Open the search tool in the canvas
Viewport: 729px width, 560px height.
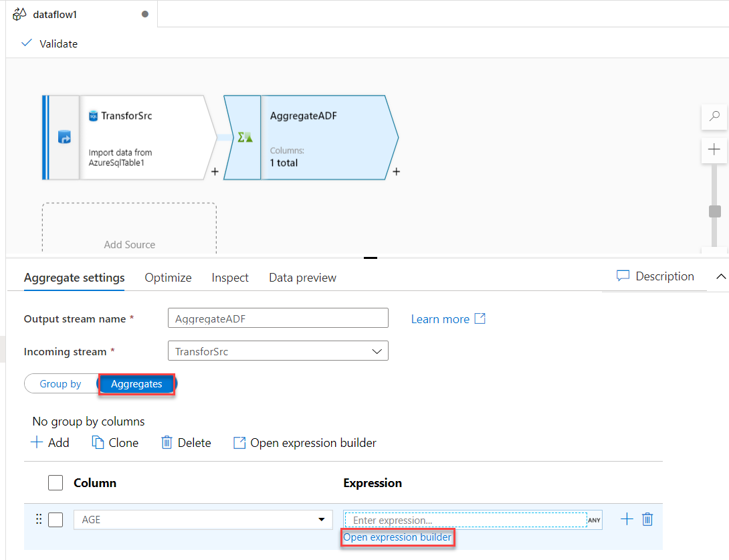coord(714,117)
